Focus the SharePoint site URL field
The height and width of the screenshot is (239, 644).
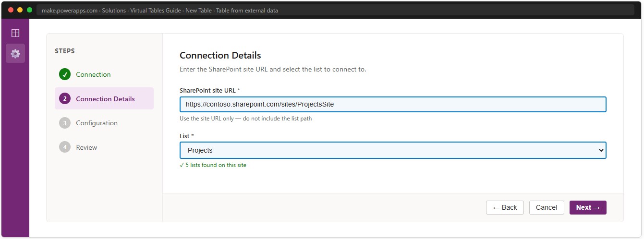click(393, 104)
